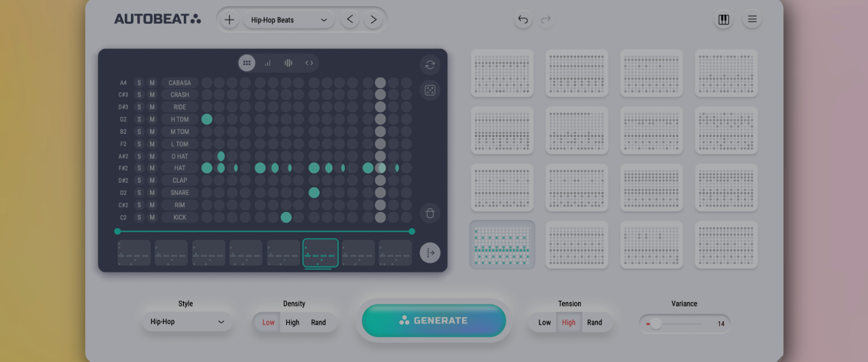Viewport: 868px width, 362px height.
Task: Open the Hip-Hop Beats preset dropdown
Action: (288, 20)
